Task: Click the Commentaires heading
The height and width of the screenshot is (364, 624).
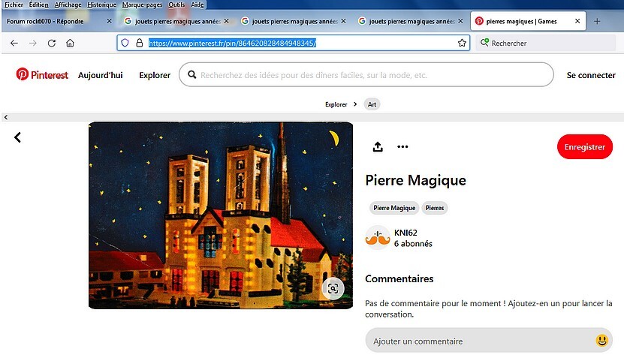Action: point(399,278)
